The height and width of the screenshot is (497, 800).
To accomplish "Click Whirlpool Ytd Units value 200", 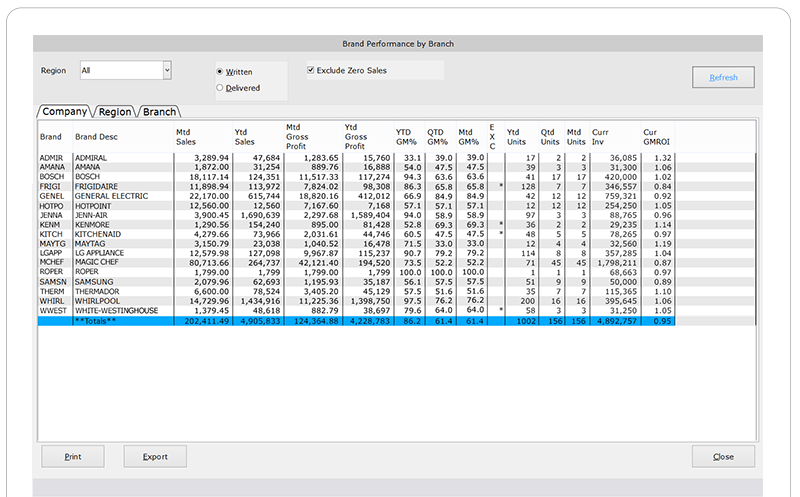I will point(528,301).
